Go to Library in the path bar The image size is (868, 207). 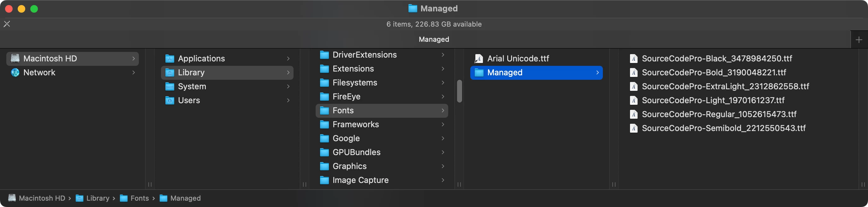98,198
